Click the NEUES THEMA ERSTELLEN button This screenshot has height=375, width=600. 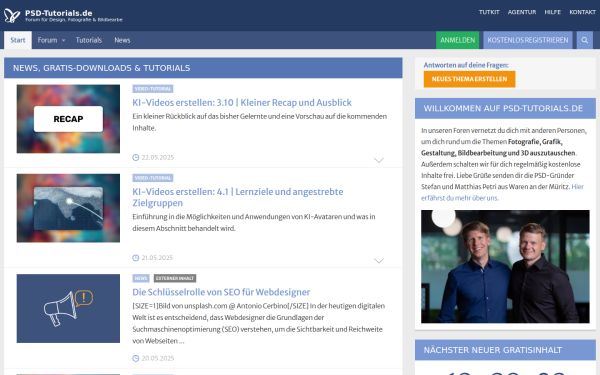click(x=469, y=79)
